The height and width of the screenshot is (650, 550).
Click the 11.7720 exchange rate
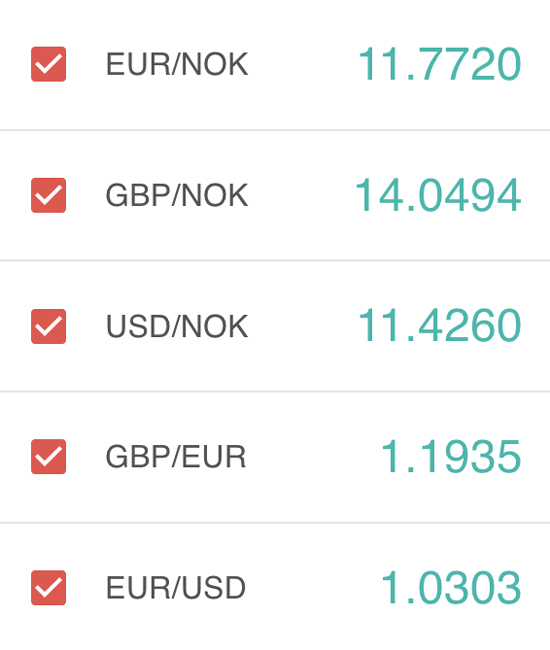click(x=439, y=64)
